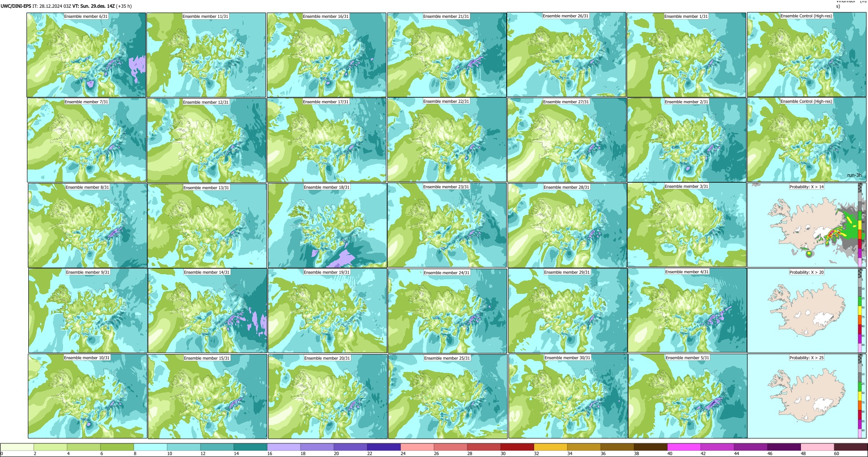Select the Ensemble member 14/31 panel
Screen dimensions: 868x457
coord(207,311)
